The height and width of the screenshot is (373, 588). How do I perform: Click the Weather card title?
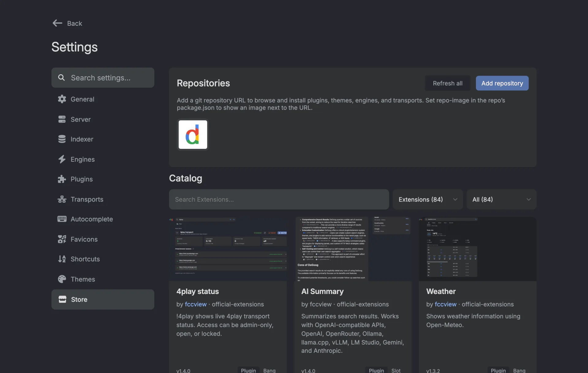pos(441,291)
